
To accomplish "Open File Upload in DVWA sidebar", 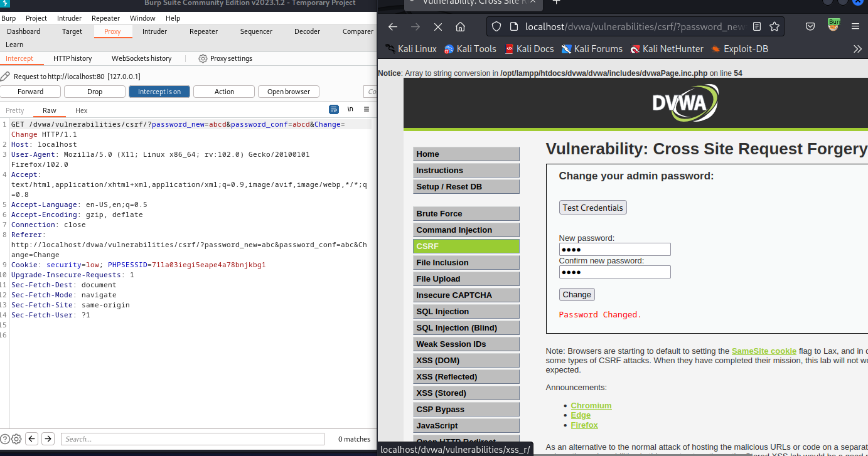I will [x=466, y=279].
